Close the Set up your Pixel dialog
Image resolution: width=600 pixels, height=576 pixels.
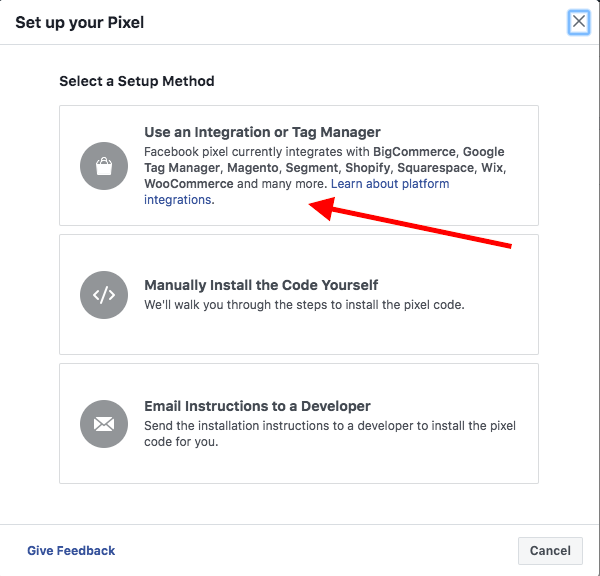[x=578, y=22]
